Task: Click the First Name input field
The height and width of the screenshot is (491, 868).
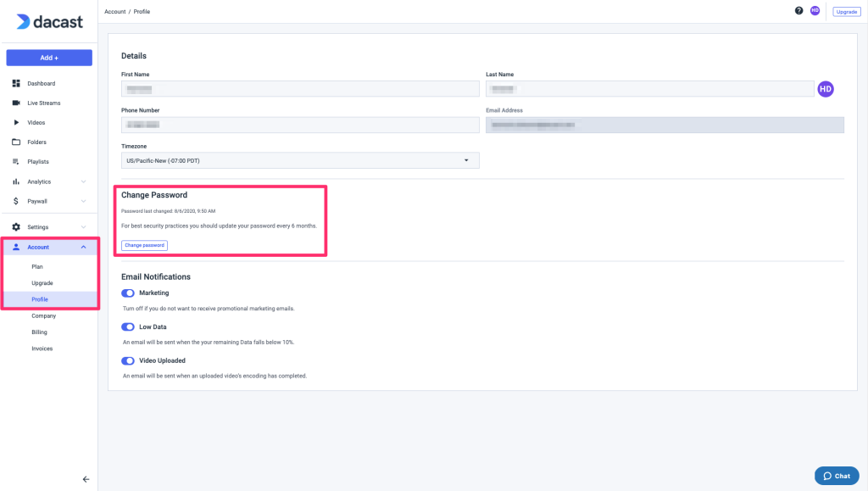Action: [x=300, y=88]
